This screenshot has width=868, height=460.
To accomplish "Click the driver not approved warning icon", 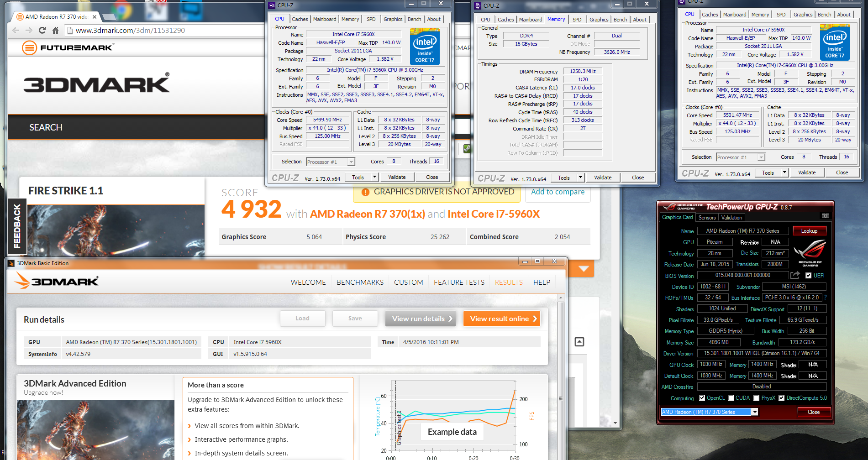I will [x=365, y=192].
